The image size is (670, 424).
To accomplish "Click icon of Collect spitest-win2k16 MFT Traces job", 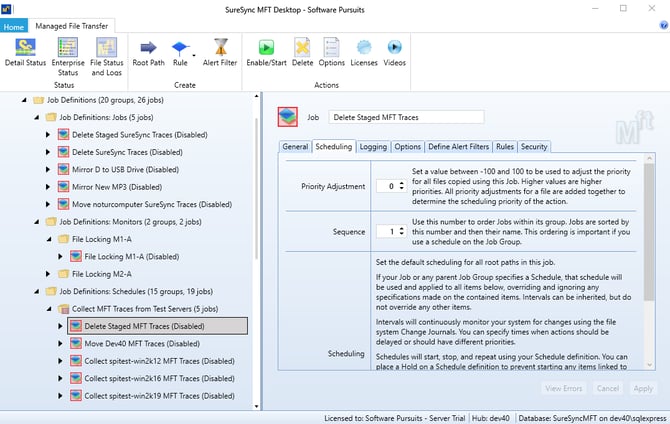I will pos(76,378).
